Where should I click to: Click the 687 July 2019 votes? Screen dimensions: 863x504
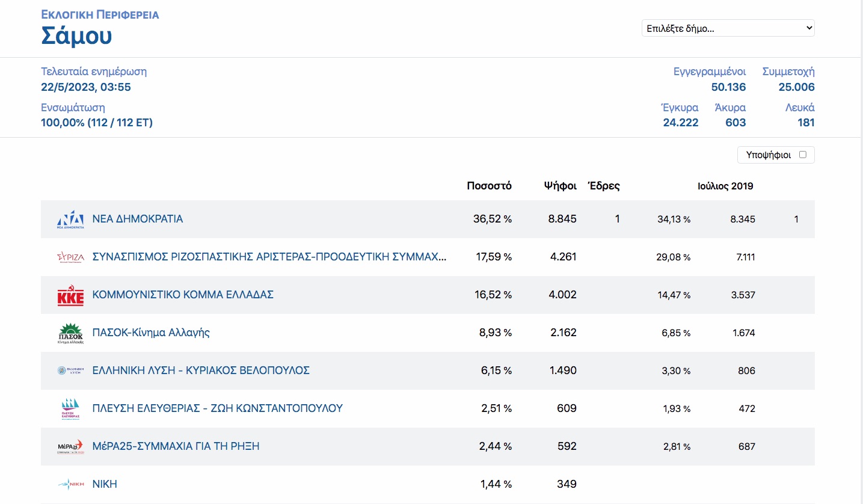746,447
